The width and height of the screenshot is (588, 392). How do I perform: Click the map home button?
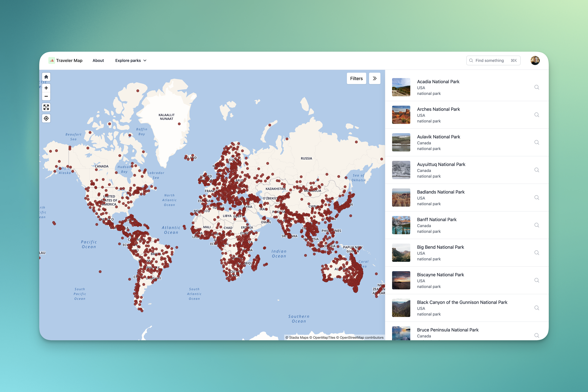[x=46, y=77]
